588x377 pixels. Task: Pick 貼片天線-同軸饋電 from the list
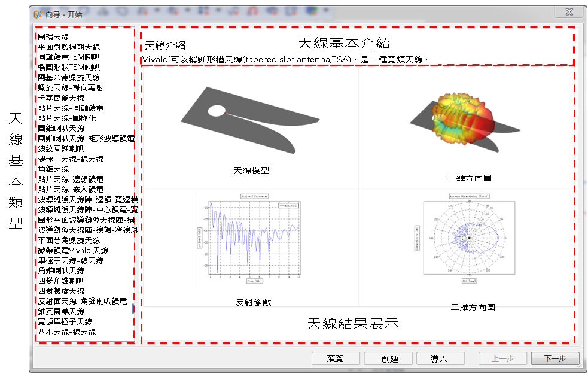click(x=71, y=108)
